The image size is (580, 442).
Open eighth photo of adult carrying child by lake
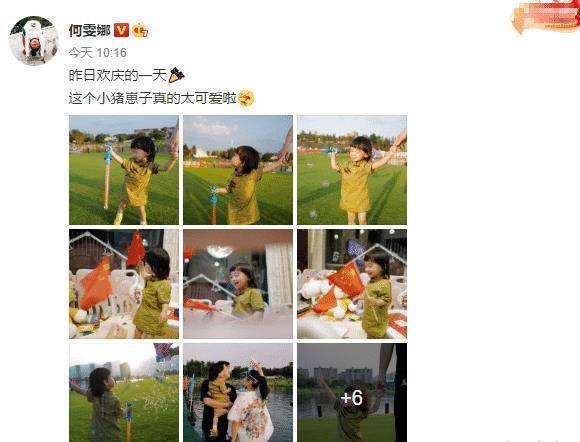[x=238, y=392]
